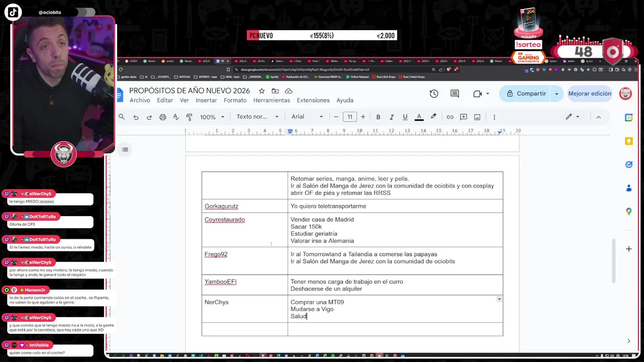Viewport: 644px width, 362px height.
Task: Open the Editar menu
Action: (x=165, y=101)
